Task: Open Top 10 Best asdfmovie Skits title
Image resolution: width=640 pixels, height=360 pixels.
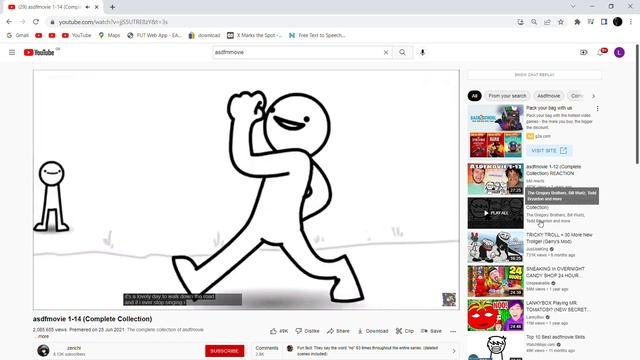Action: [555, 337]
